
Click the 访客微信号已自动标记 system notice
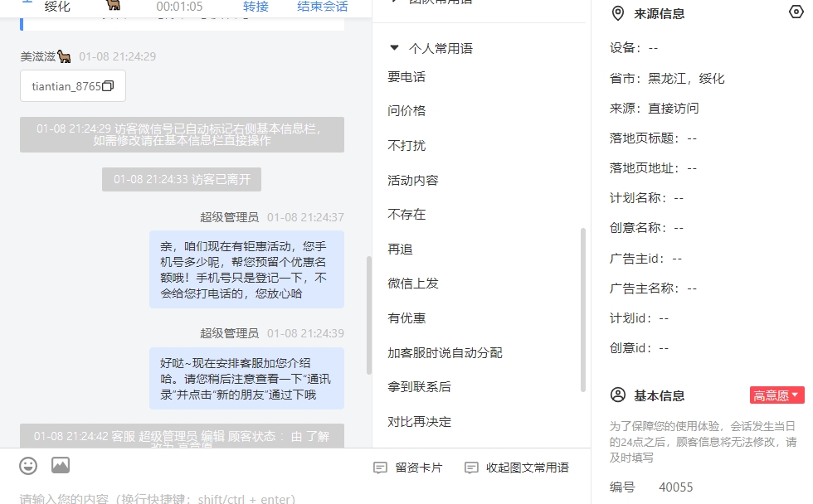182,134
